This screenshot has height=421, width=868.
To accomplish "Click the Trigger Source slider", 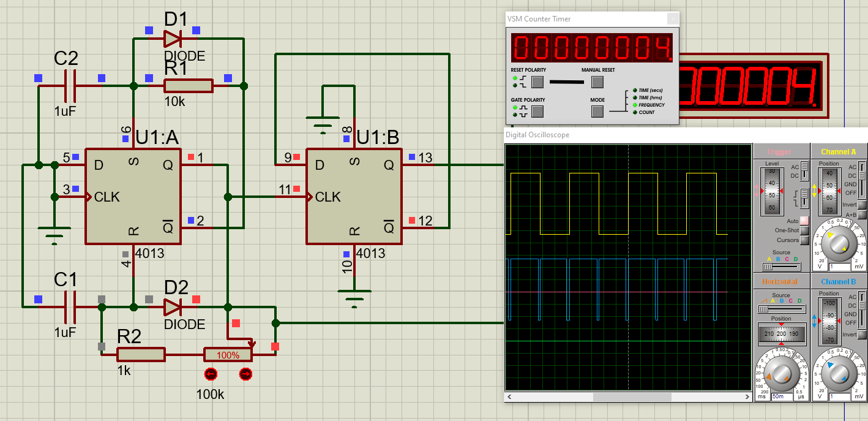I will pos(781,267).
